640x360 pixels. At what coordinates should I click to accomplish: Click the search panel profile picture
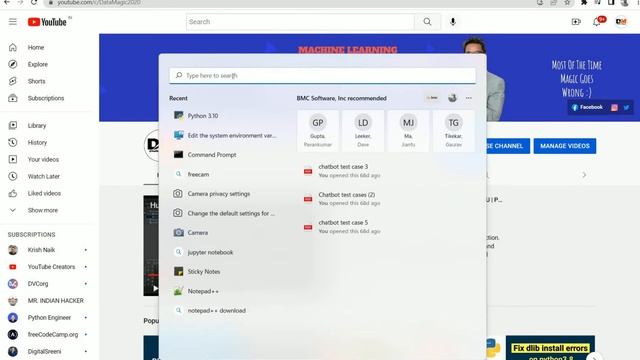[452, 98]
